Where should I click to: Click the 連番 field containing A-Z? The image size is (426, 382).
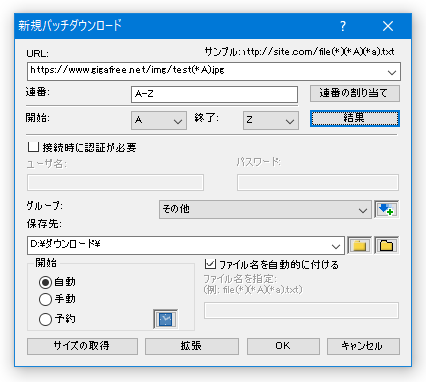(x=214, y=94)
